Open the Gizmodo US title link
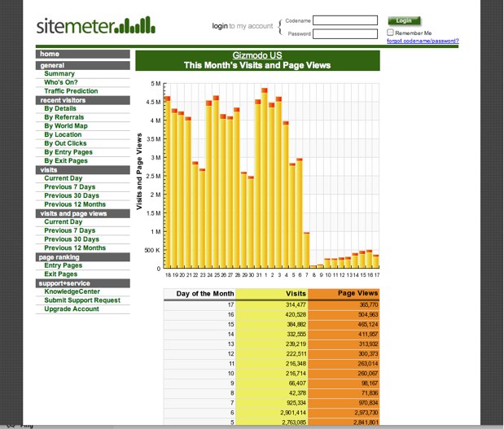The height and width of the screenshot is (429, 504). coord(257,55)
